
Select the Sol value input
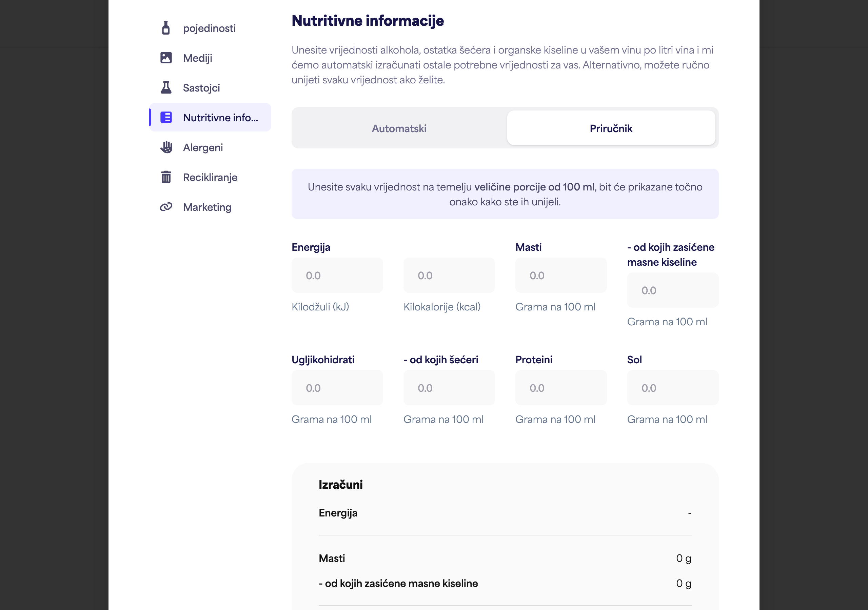click(673, 388)
